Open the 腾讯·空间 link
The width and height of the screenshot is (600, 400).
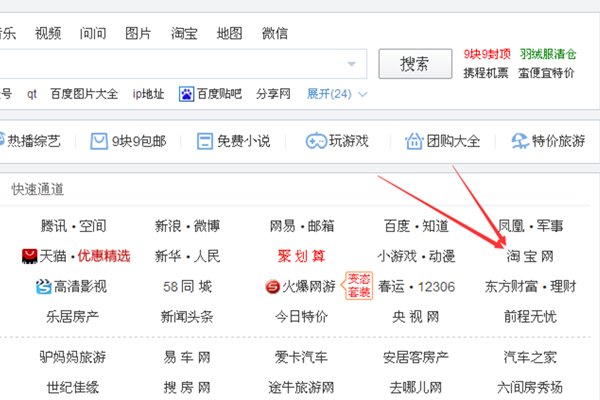(x=73, y=226)
